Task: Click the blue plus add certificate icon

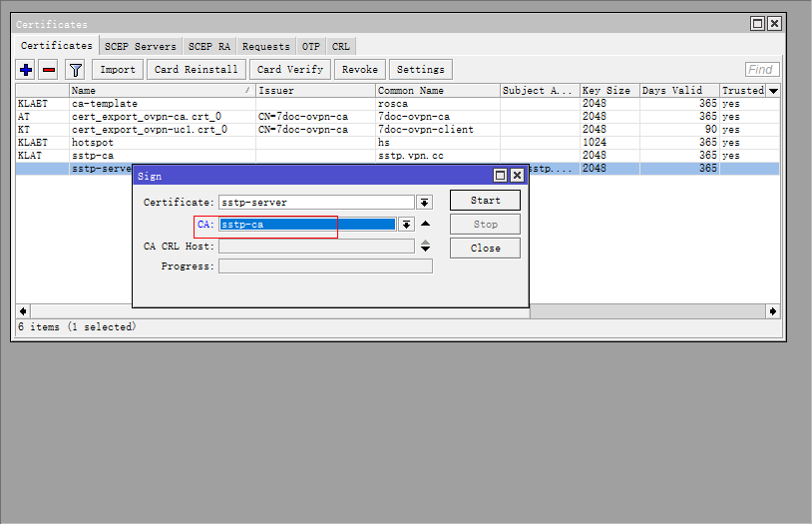Action: pos(27,70)
